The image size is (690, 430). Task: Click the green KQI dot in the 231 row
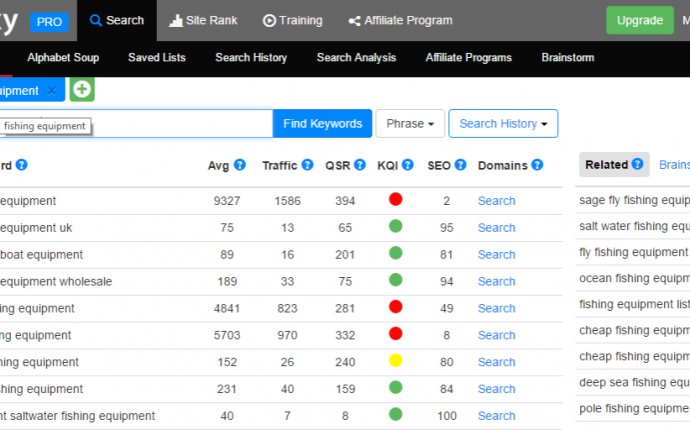pos(395,387)
